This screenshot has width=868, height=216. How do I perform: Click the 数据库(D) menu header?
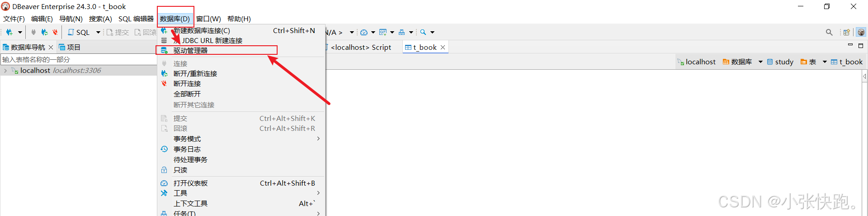[175, 19]
